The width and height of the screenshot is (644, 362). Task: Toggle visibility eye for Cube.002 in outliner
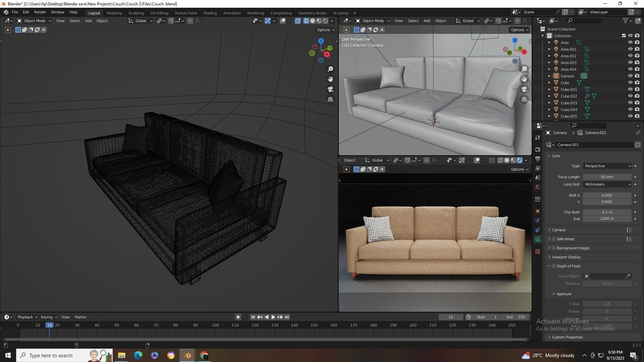pyautogui.click(x=630, y=96)
